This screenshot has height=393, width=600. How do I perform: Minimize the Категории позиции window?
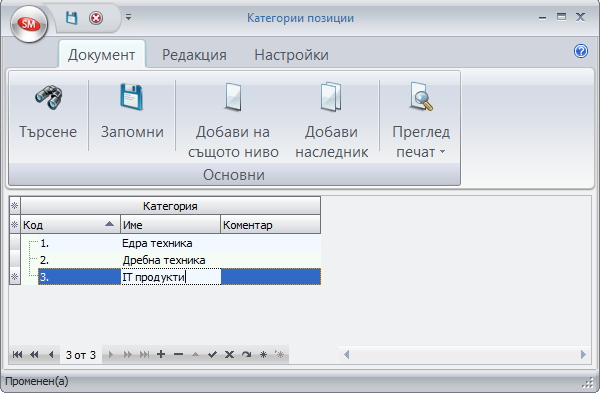coord(542,18)
